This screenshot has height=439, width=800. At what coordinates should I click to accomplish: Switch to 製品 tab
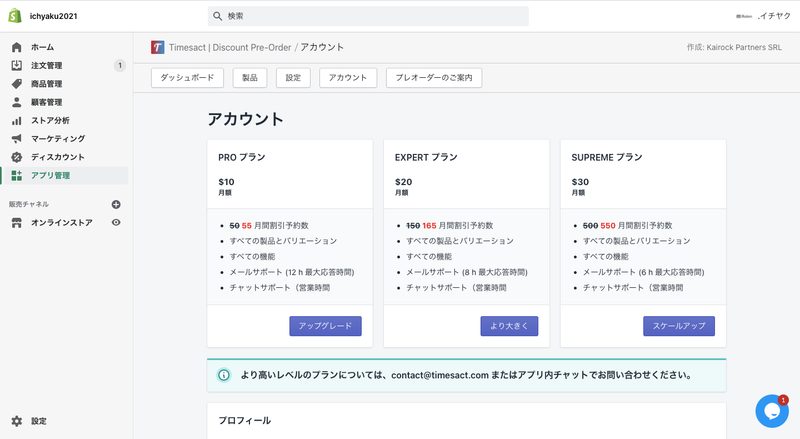tap(250, 78)
